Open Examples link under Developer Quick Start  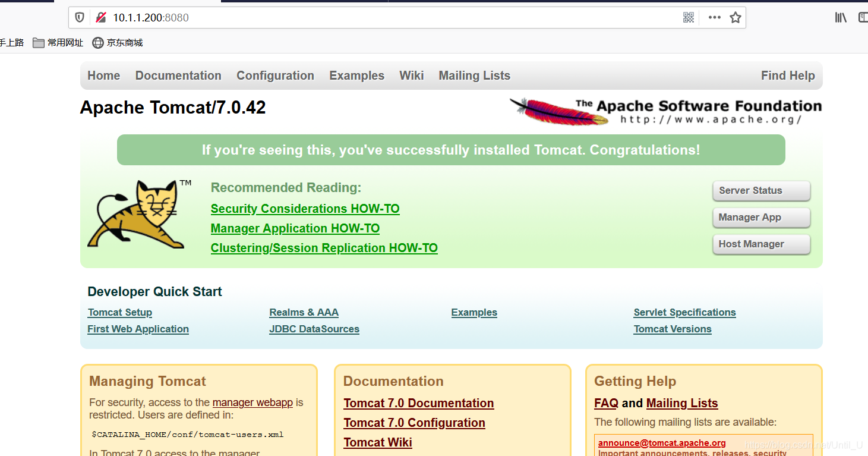(x=474, y=312)
